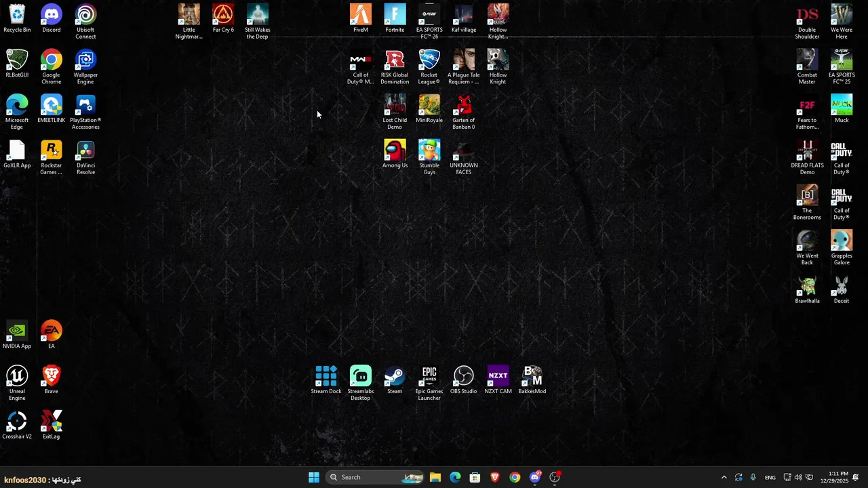Image resolution: width=868 pixels, height=488 pixels.
Task: Switch to Discord on the taskbar
Action: 535,477
